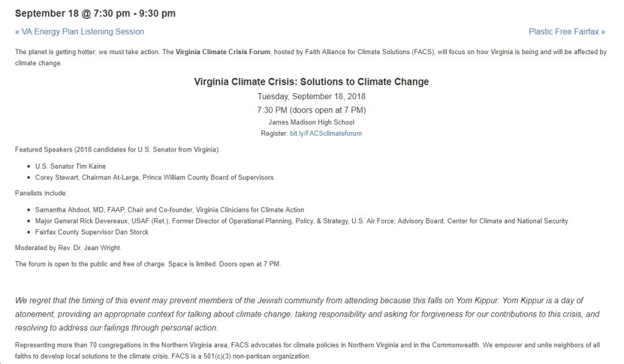The height and width of the screenshot is (364, 624).
Task: Click the event date and time heading
Action: [x=95, y=13]
